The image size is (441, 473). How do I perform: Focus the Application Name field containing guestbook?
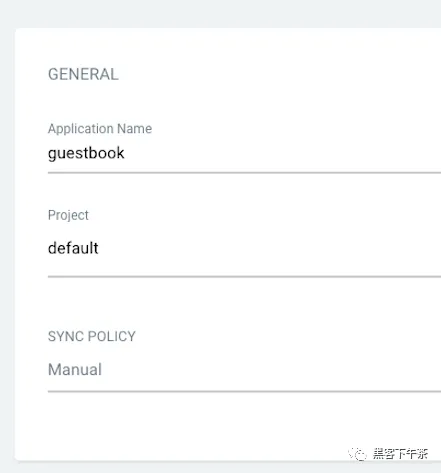[x=244, y=154]
